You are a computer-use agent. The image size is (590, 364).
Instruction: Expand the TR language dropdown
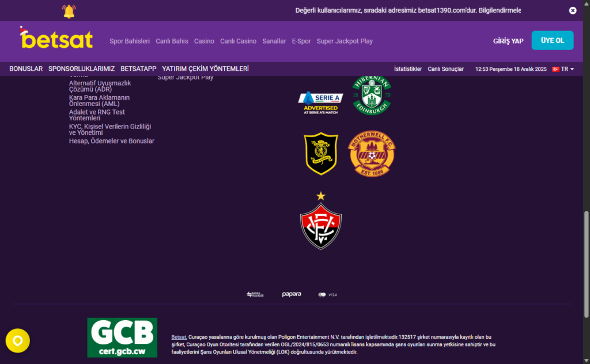[x=563, y=69]
